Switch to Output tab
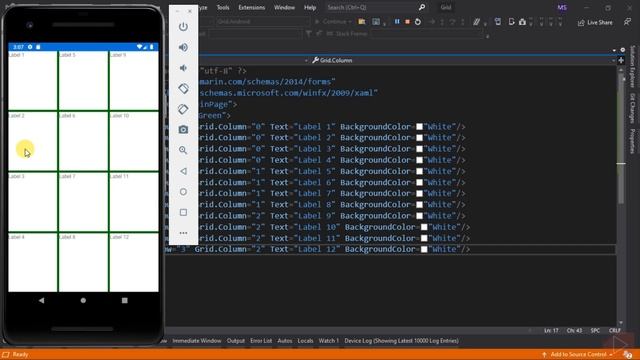640x360 pixels. pos(236,341)
